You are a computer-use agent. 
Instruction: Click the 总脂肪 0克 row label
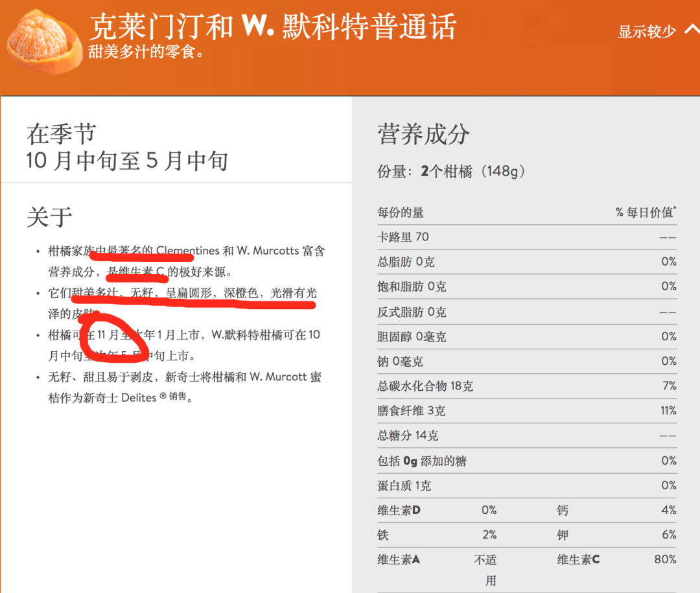406,262
